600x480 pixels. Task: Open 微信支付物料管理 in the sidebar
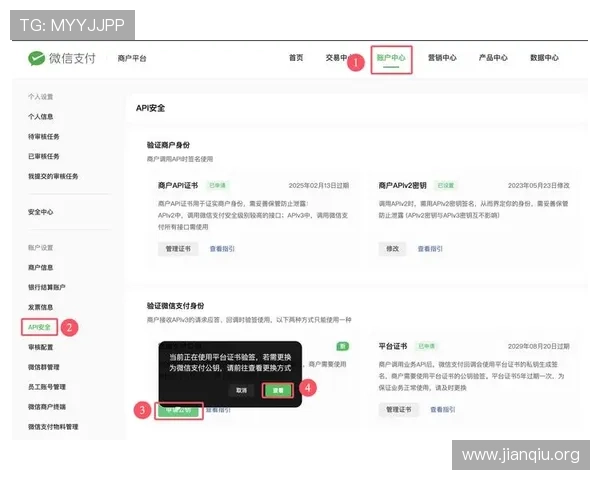click(53, 427)
